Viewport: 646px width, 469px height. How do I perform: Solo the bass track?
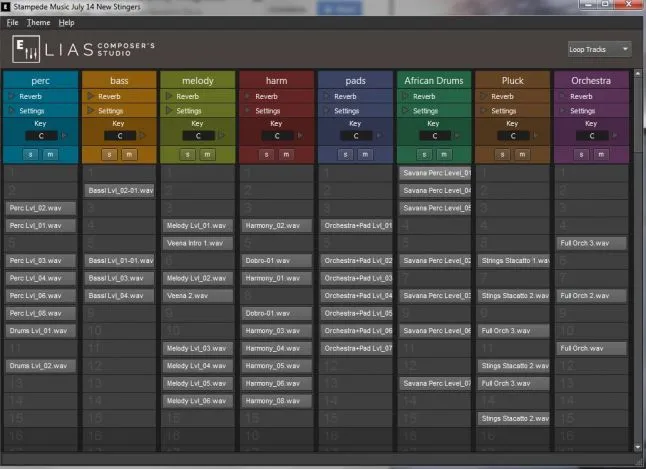(x=109, y=155)
